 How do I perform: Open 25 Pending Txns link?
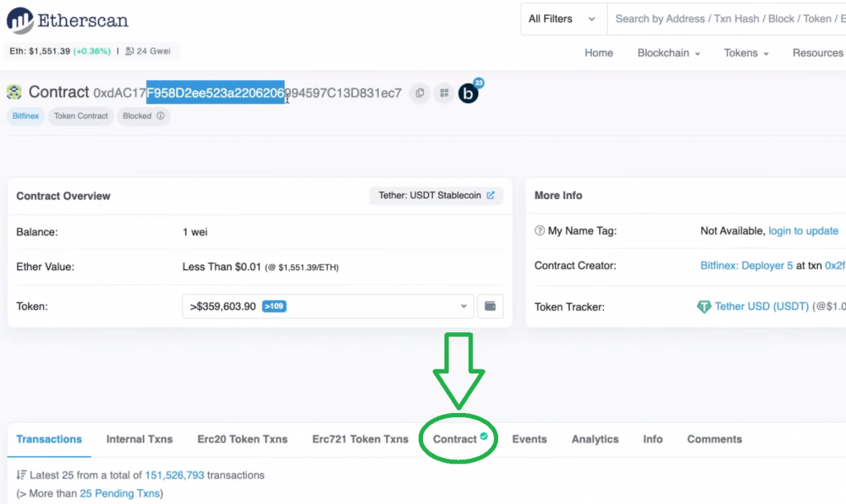click(120, 493)
